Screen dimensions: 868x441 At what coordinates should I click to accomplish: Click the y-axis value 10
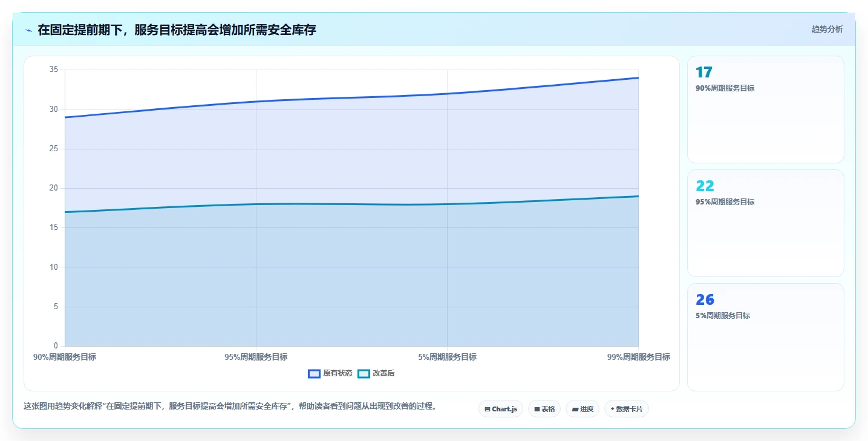(53, 267)
